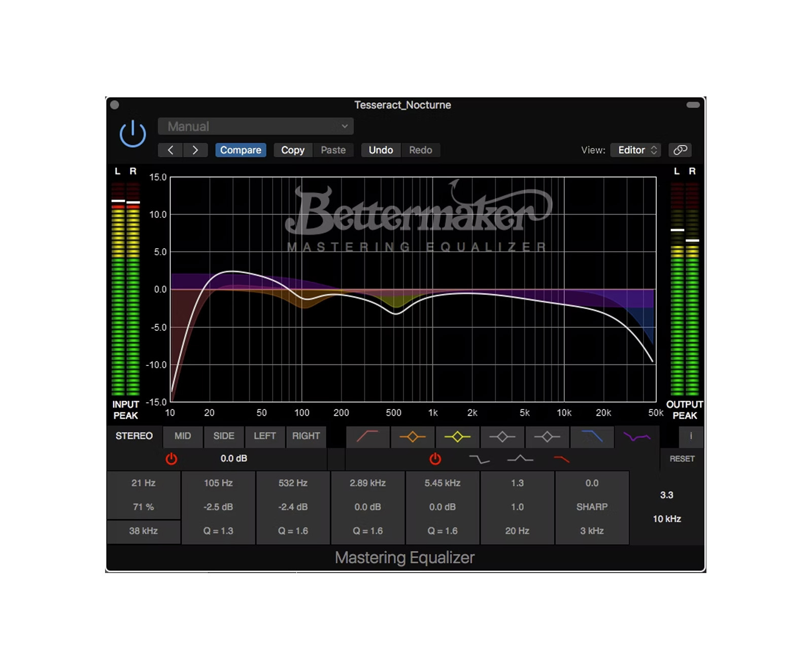
Task: Click the 38 kHz value
Action: pos(144,531)
